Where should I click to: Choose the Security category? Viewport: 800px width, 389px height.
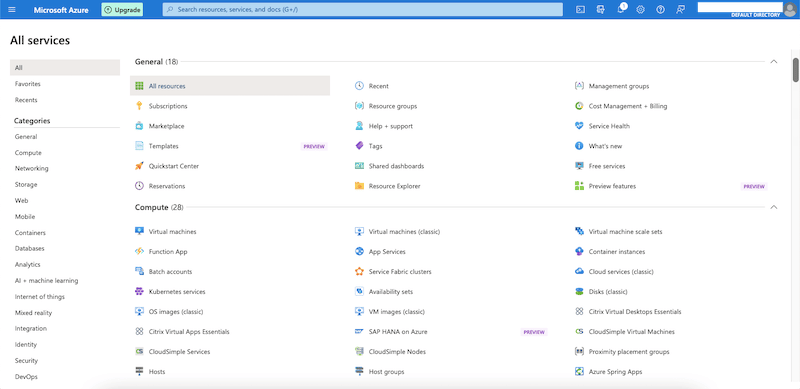(x=27, y=361)
